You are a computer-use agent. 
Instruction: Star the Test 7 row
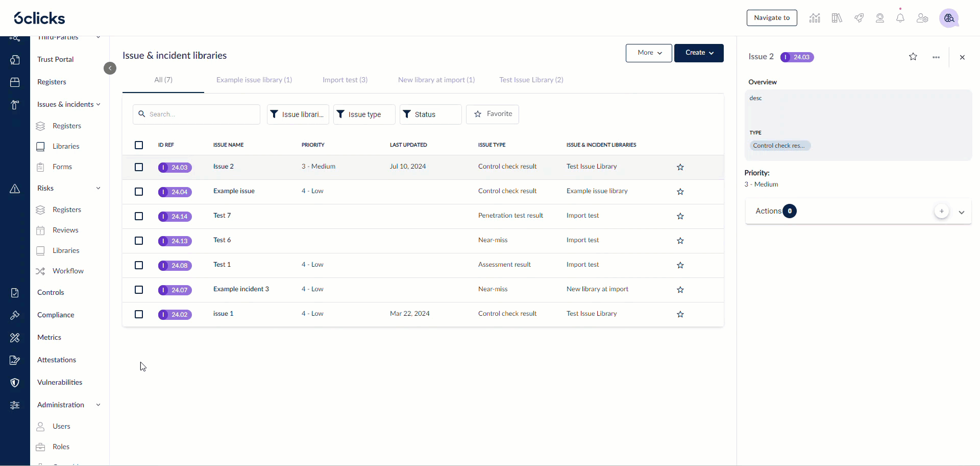click(x=680, y=216)
